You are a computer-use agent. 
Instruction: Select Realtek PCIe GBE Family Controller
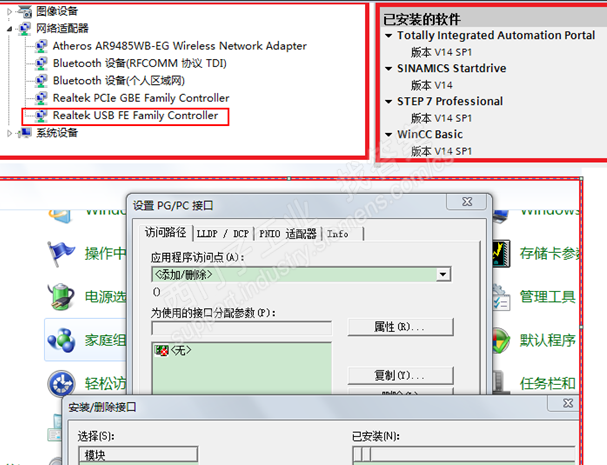point(141,98)
